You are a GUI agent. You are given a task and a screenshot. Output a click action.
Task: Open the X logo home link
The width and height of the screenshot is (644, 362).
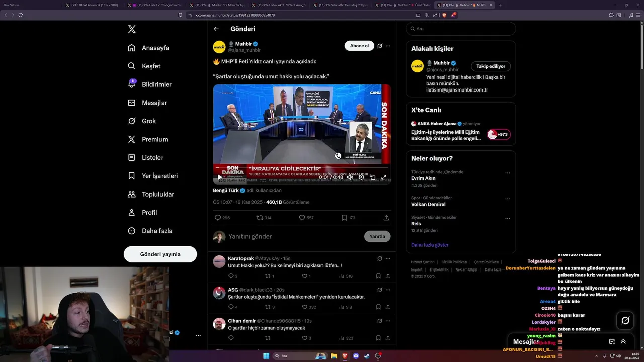[x=132, y=29]
